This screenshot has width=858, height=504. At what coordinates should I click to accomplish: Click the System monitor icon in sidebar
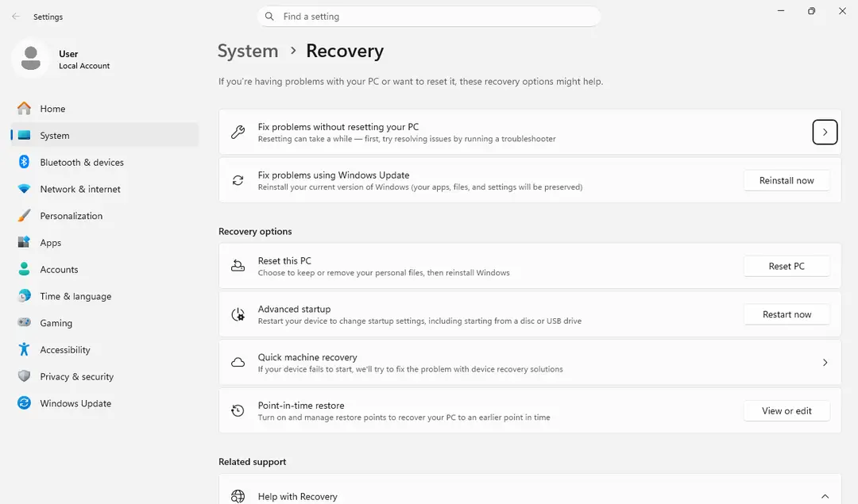tap(24, 135)
